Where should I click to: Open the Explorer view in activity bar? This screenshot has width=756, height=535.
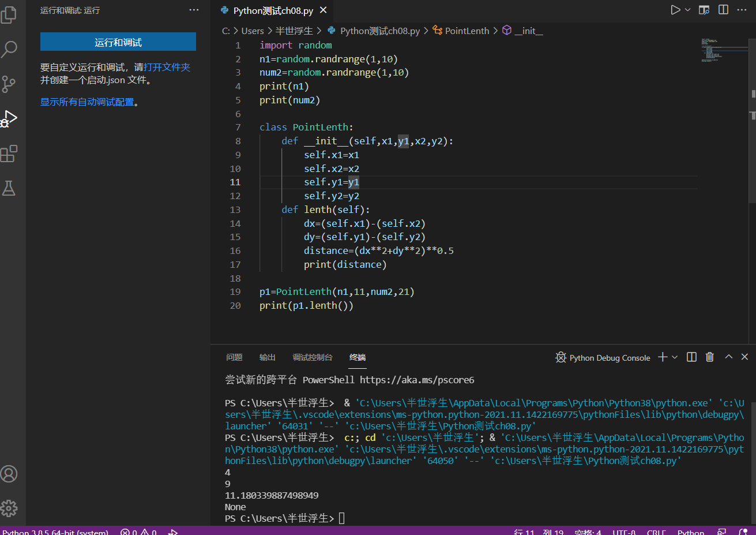click(x=9, y=15)
